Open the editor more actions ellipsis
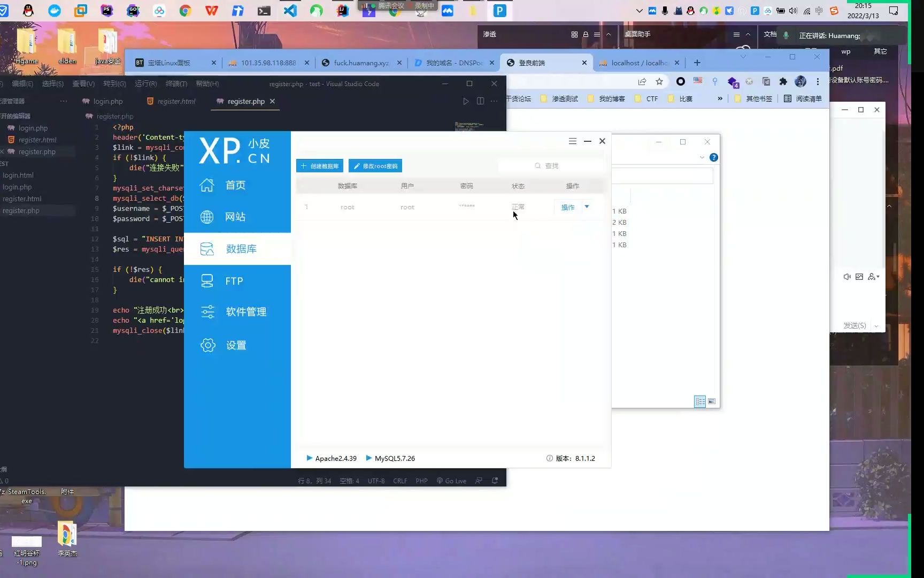Screen dimensions: 924x578 pyautogui.click(x=494, y=101)
